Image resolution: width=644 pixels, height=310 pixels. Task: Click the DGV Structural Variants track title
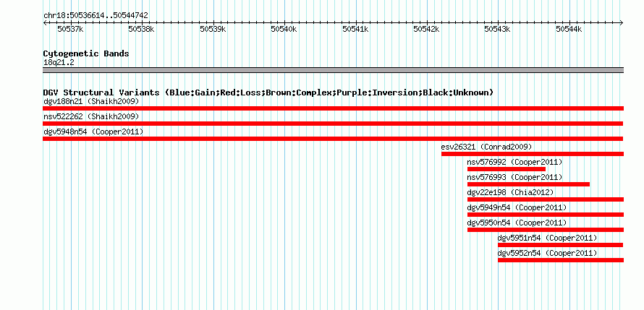[x=268, y=92]
